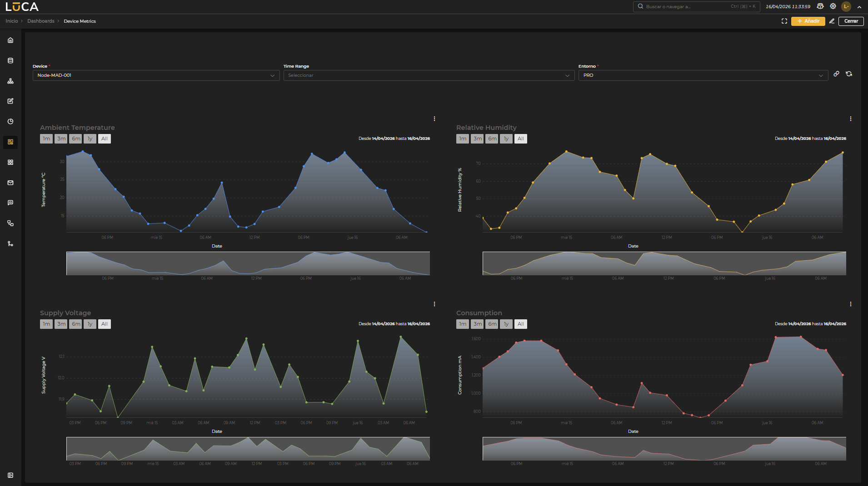
Task: Select 3m range on Ambient Temperature
Action: [x=61, y=139]
